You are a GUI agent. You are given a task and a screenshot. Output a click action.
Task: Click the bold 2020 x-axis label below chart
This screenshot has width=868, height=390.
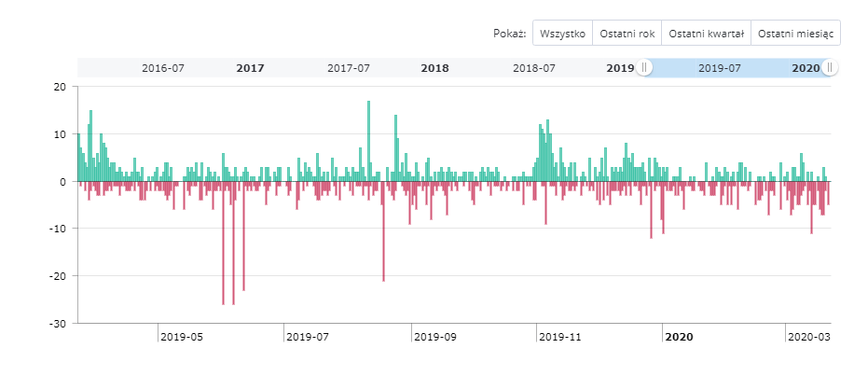click(680, 337)
